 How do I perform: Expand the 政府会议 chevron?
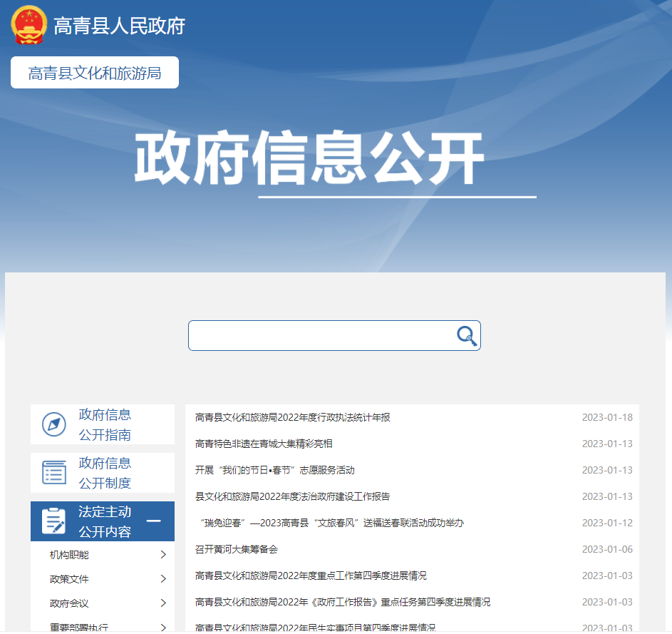click(x=163, y=603)
